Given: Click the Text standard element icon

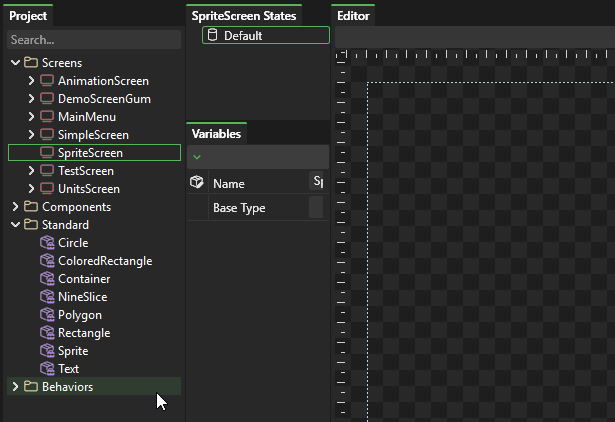Looking at the screenshot, I should [47, 369].
